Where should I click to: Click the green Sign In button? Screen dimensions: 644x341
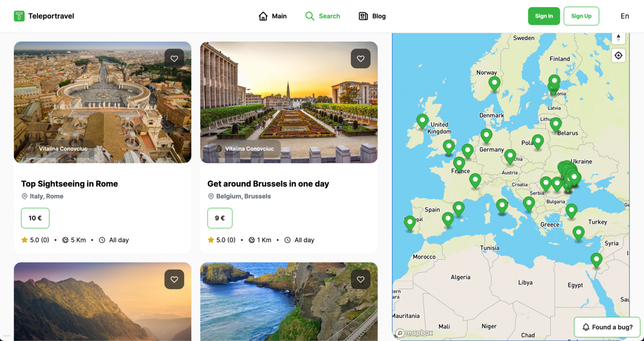coord(544,16)
